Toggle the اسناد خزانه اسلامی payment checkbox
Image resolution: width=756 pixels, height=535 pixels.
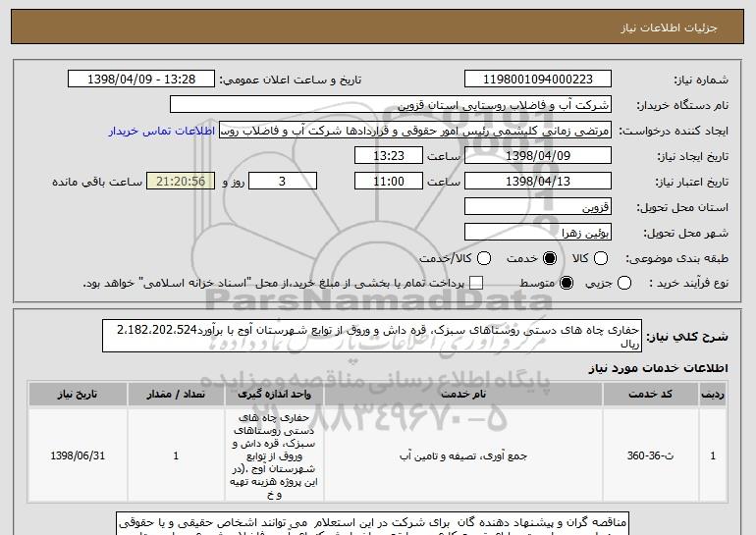tap(476, 283)
